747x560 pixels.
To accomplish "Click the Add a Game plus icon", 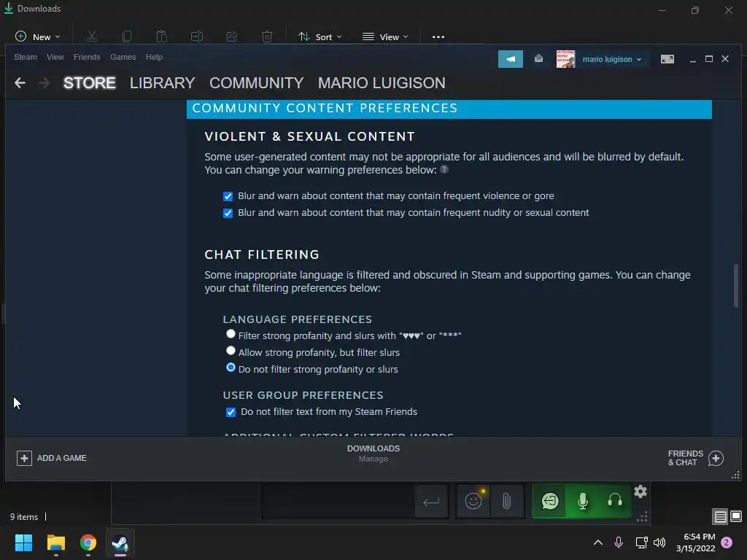I will coord(24,458).
